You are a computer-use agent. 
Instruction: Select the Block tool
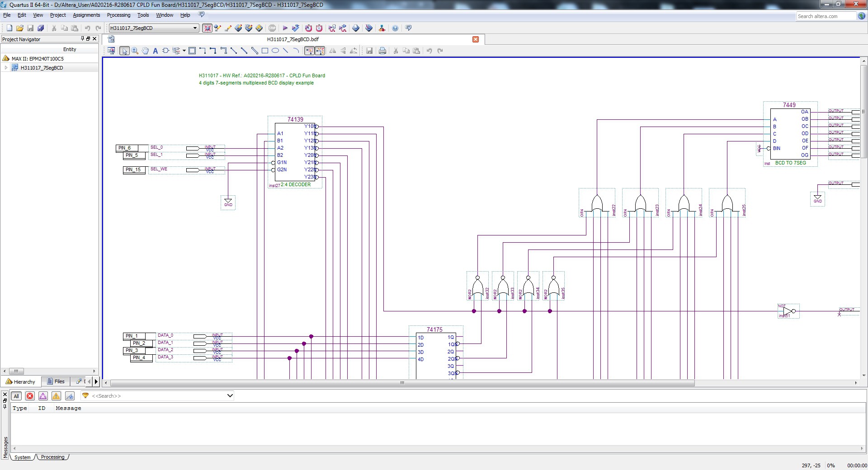click(x=192, y=51)
